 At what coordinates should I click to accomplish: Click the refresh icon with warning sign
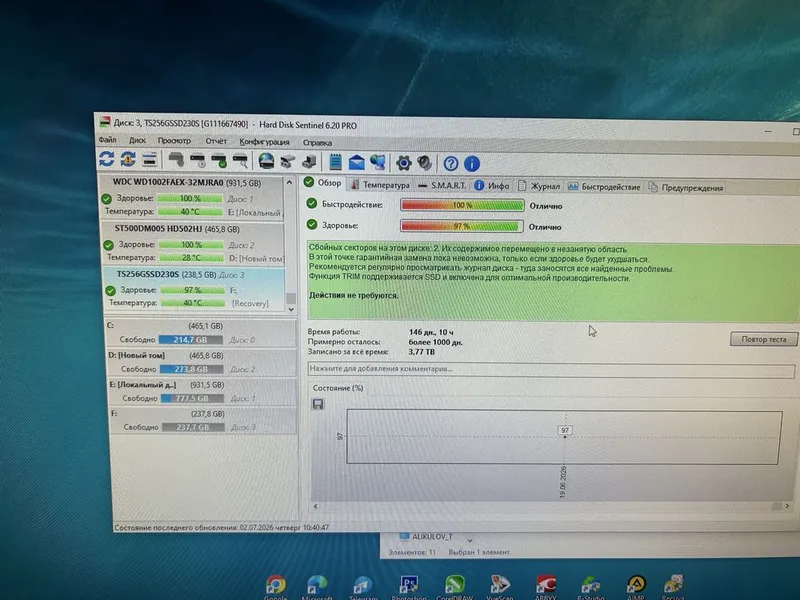pos(128,159)
